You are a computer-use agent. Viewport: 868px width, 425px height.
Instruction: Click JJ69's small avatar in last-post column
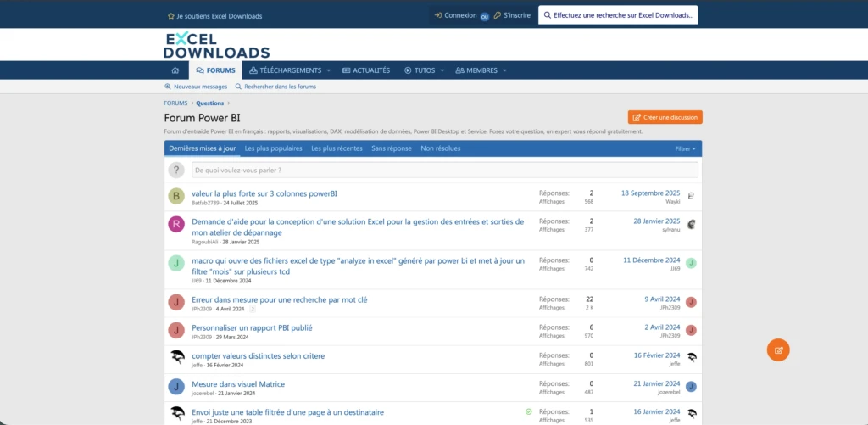[691, 263]
